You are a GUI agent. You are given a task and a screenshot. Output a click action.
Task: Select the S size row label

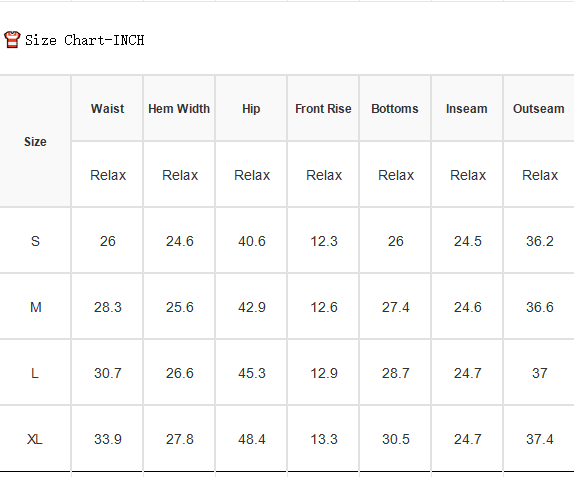[x=35, y=241]
